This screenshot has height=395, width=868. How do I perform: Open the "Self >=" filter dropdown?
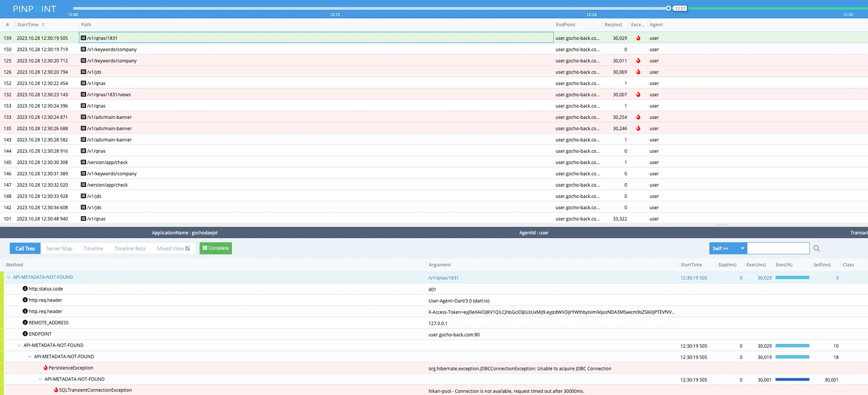[728, 248]
